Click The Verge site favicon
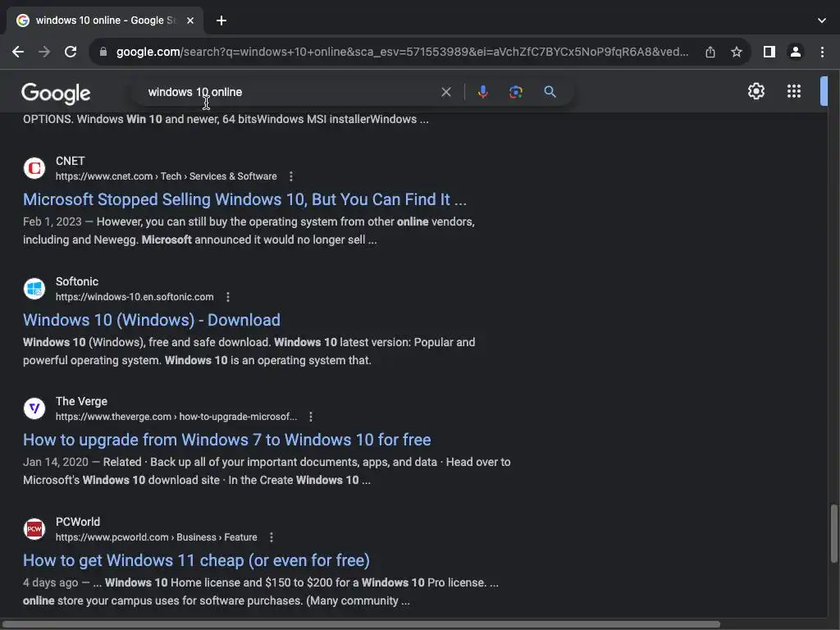 click(34, 409)
